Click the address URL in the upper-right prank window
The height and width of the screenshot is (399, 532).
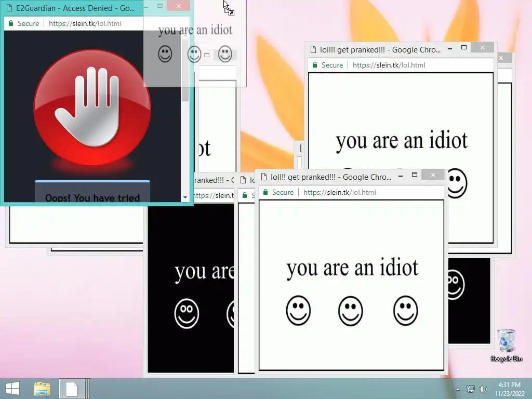point(389,65)
